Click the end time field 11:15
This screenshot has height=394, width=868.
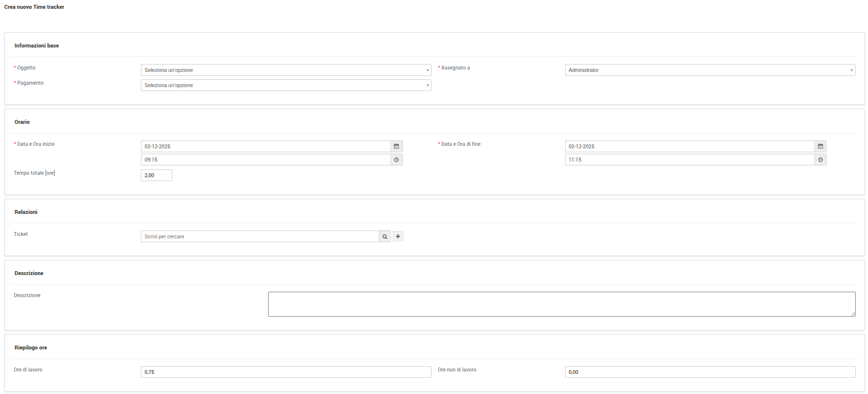pos(689,160)
